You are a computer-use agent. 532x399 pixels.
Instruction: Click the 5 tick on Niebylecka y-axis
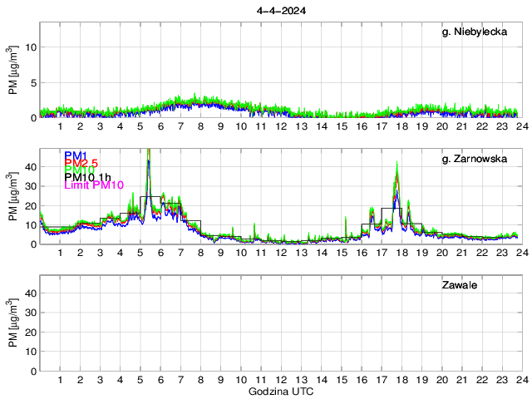(33, 83)
